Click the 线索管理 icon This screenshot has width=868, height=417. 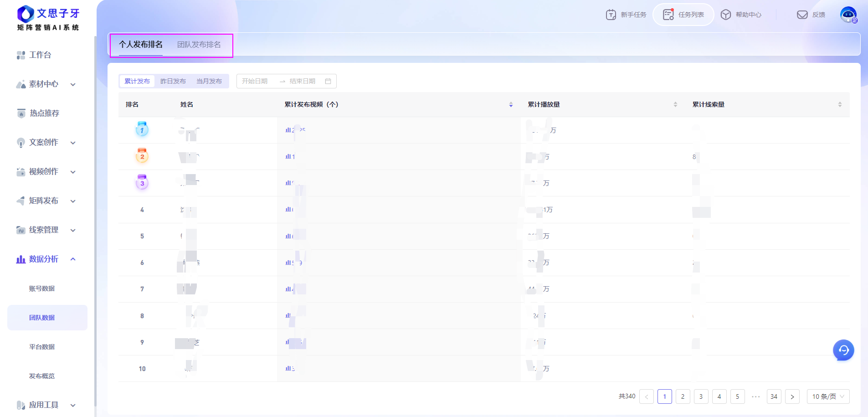21,230
